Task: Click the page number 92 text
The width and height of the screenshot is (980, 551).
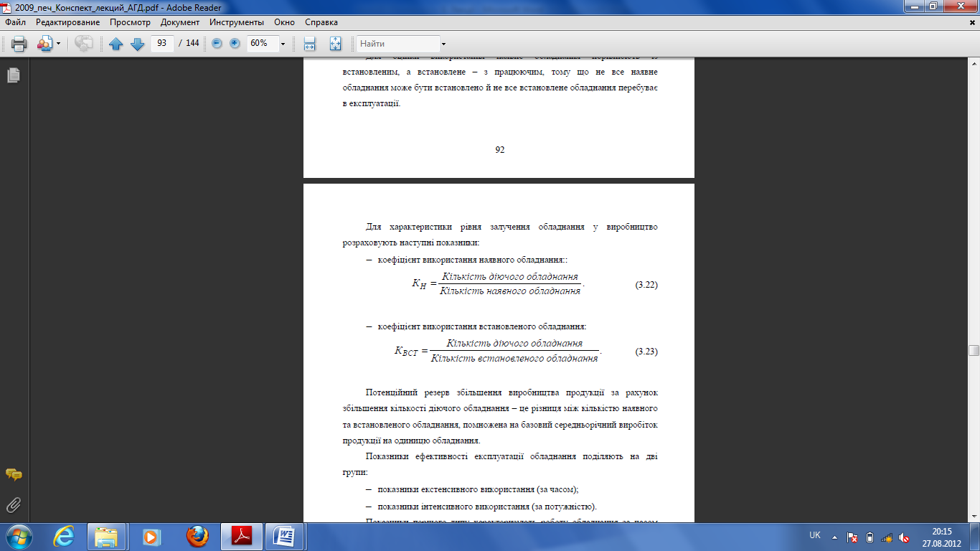Action: click(499, 150)
